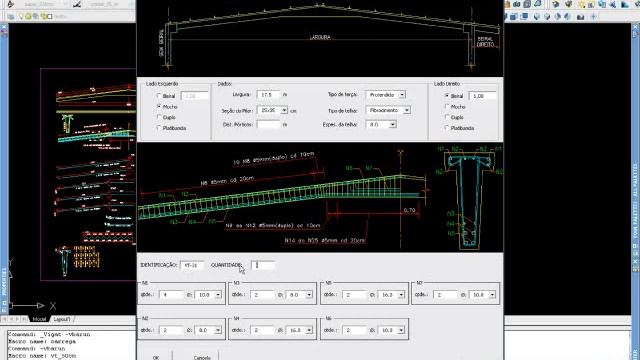Open the Tipo de telha dropdown
Viewport: 640px width, 360px height.
[407, 110]
